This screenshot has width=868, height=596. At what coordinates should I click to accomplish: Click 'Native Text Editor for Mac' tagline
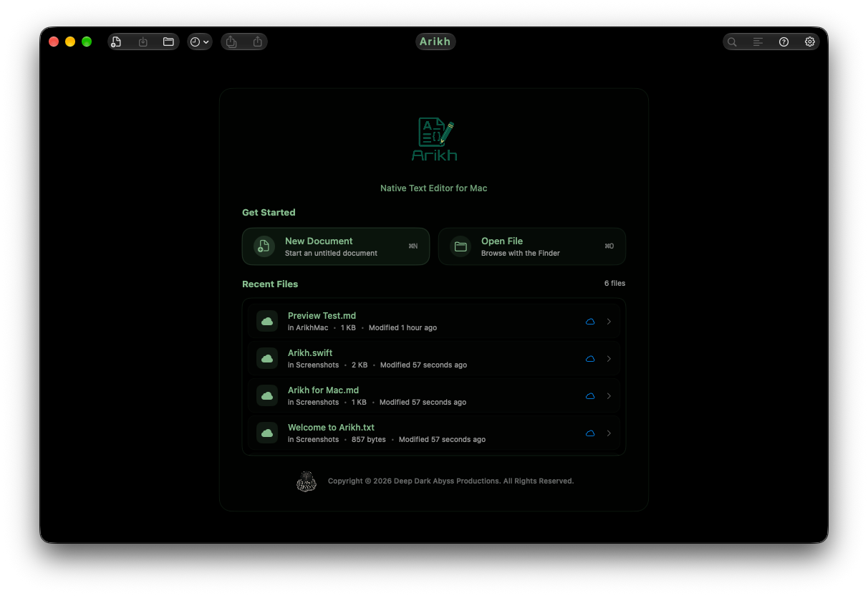(x=434, y=188)
